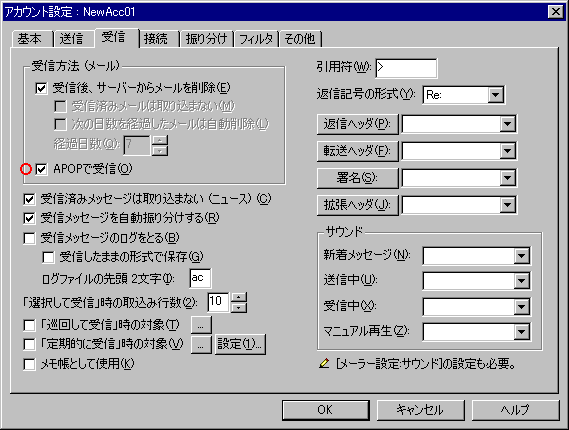Image resolution: width=569 pixels, height=430 pixels.
Task: Expand the 新着メッセージ sound dropdown
Action: (x=521, y=256)
